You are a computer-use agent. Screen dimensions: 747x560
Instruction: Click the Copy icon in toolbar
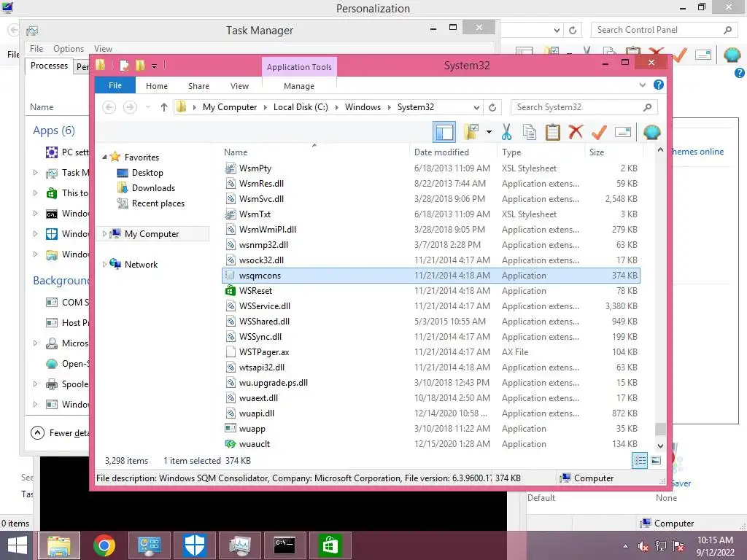(530, 132)
